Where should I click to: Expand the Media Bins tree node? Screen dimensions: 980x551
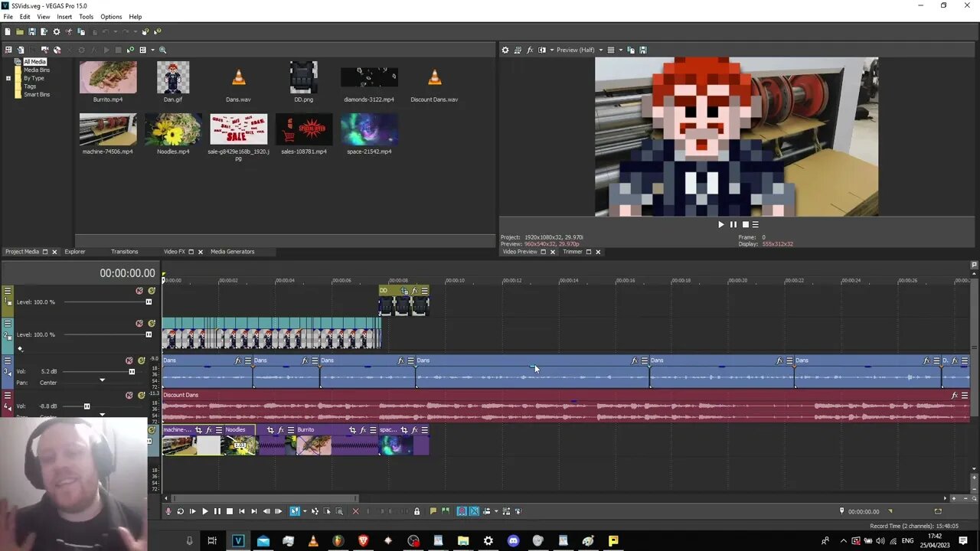click(x=8, y=78)
